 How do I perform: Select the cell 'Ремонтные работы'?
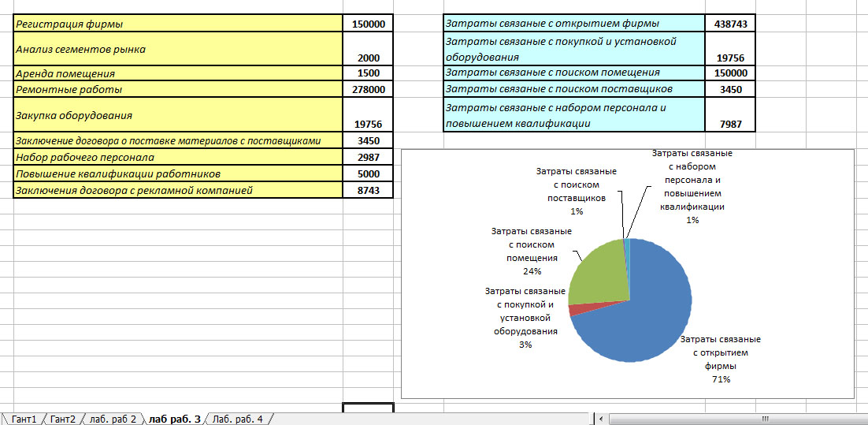point(178,88)
